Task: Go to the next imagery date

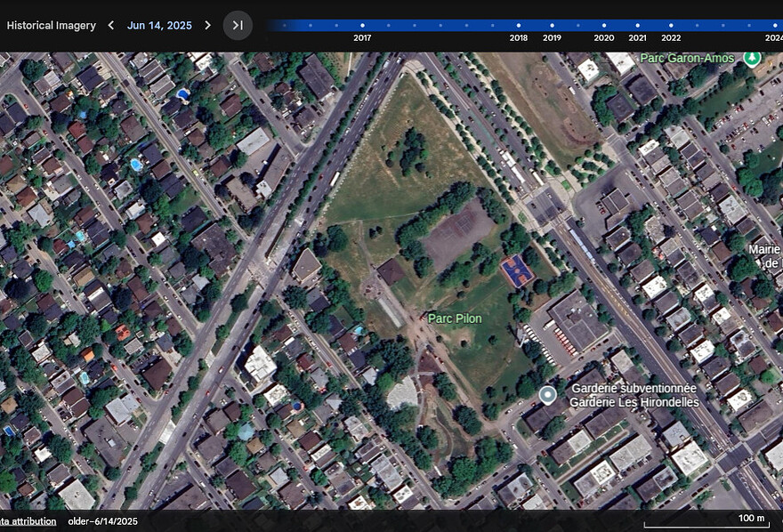Action: [207, 26]
